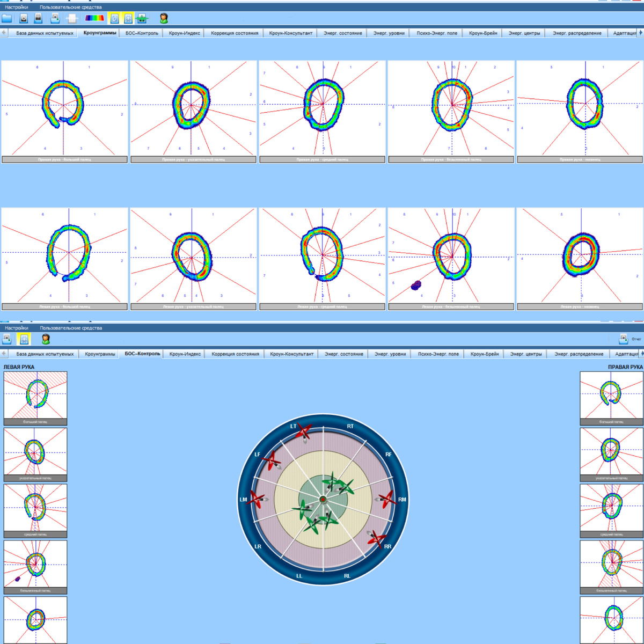Viewport: 644px width, 644px height.
Task: Open Психо-Энерг. поле tab in upper window
Action: tap(437, 33)
